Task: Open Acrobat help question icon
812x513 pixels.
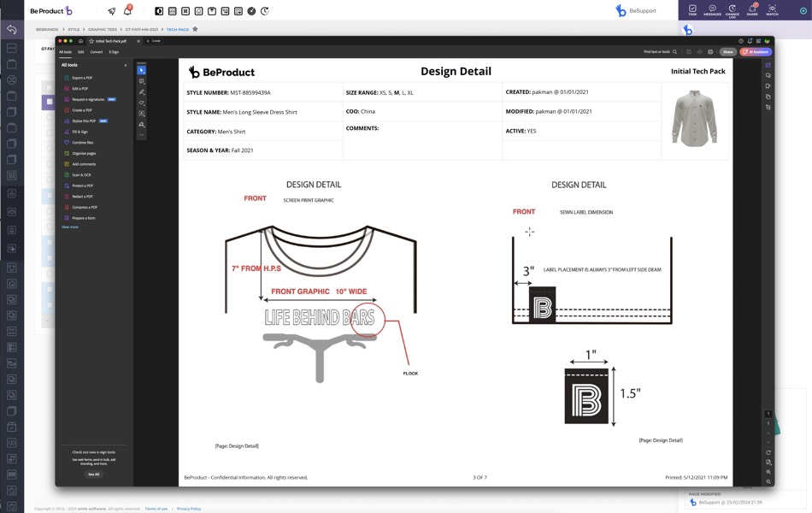Action: [741, 41]
